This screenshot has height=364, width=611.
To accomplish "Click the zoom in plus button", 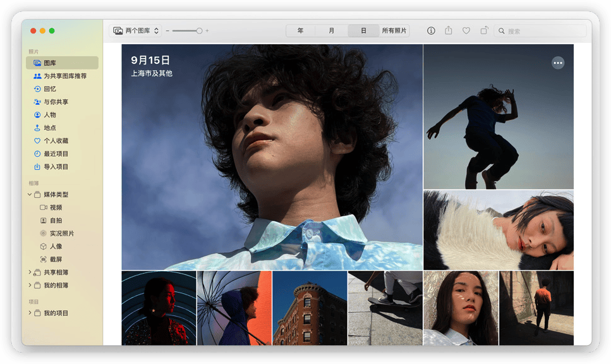I will 207,30.
